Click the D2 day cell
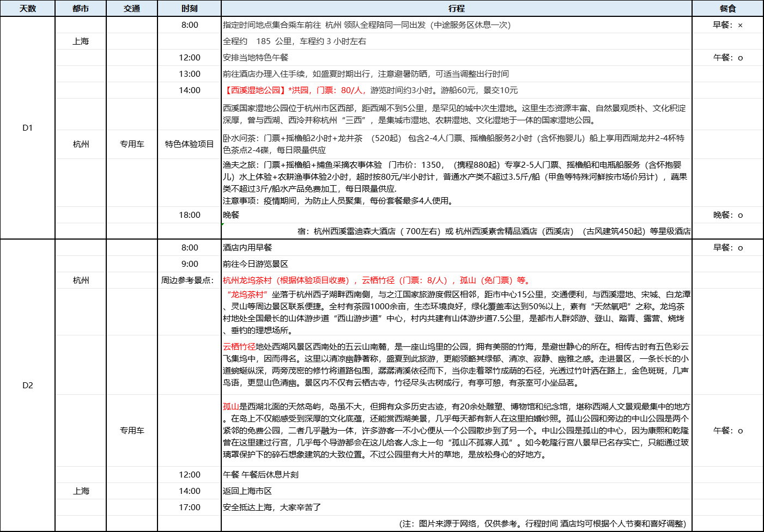764x532 pixels. [27, 385]
